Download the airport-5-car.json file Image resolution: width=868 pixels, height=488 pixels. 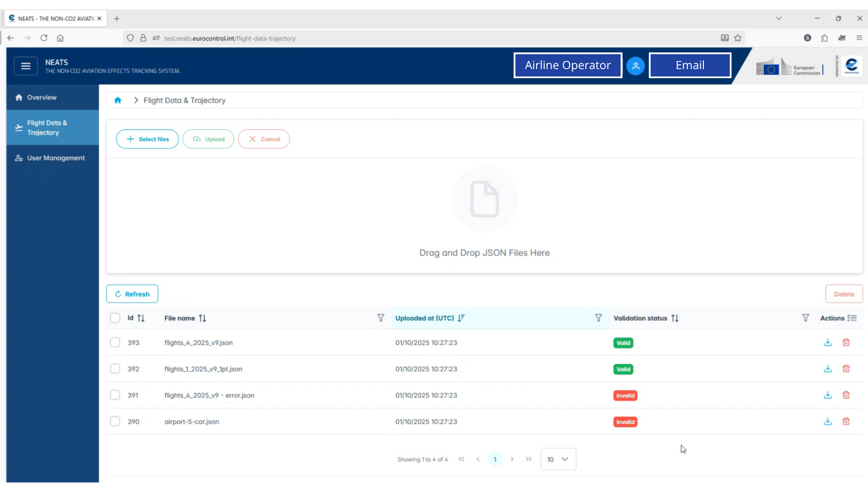[827, 422]
